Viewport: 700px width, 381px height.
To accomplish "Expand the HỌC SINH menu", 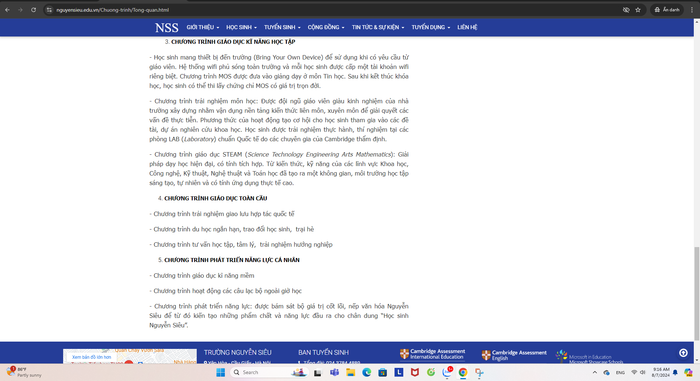I will click(241, 27).
